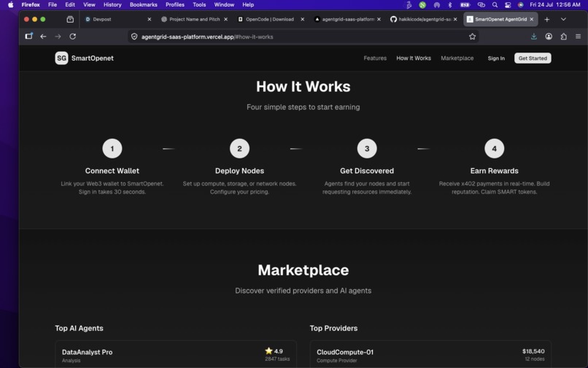This screenshot has width=588, height=368.
Task: Click the SG SmartOpenet logo icon
Action: 61,58
